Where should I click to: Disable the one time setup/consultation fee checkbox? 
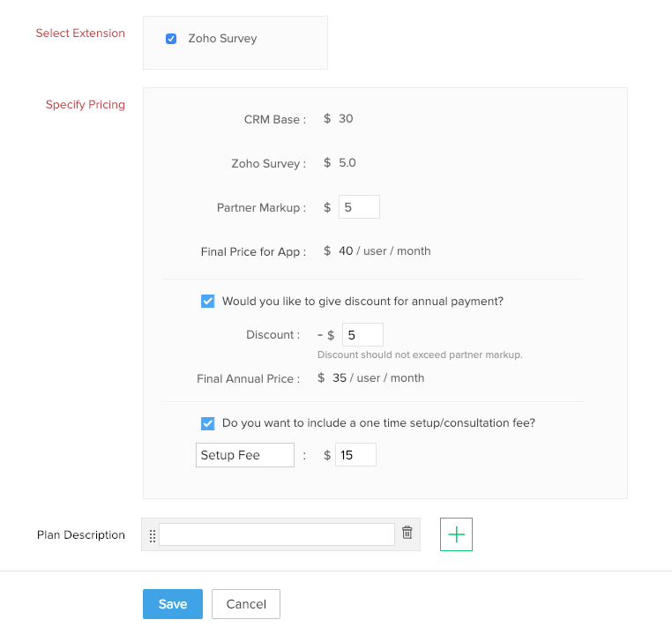coord(208,423)
